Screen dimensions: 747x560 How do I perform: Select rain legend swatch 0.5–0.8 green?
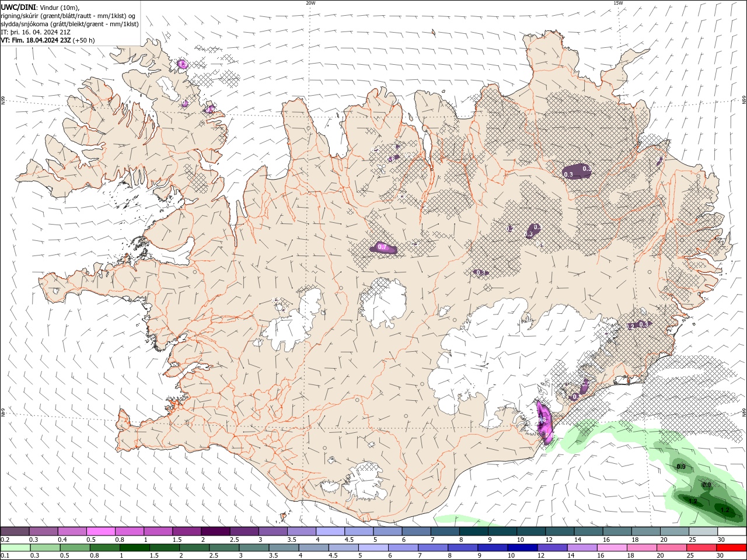coord(75,548)
